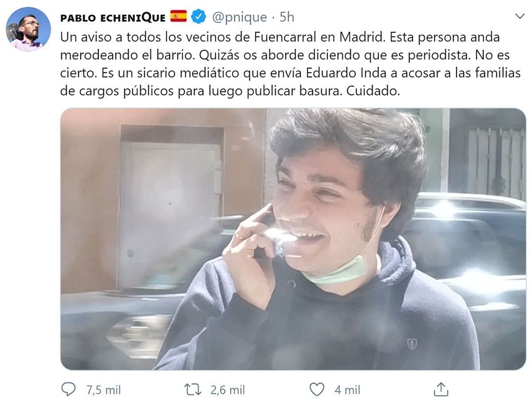Select the 7,5 mil replies count

[104, 390]
